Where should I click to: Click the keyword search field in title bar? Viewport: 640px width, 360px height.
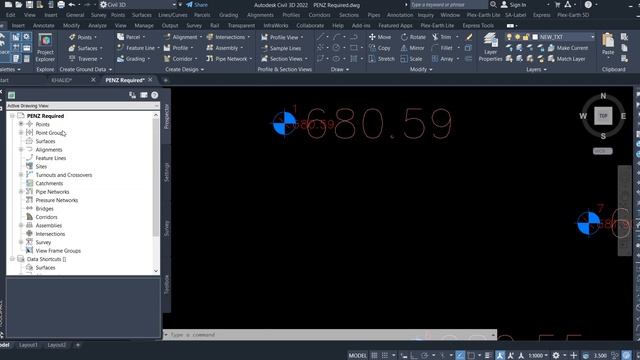point(448,4)
